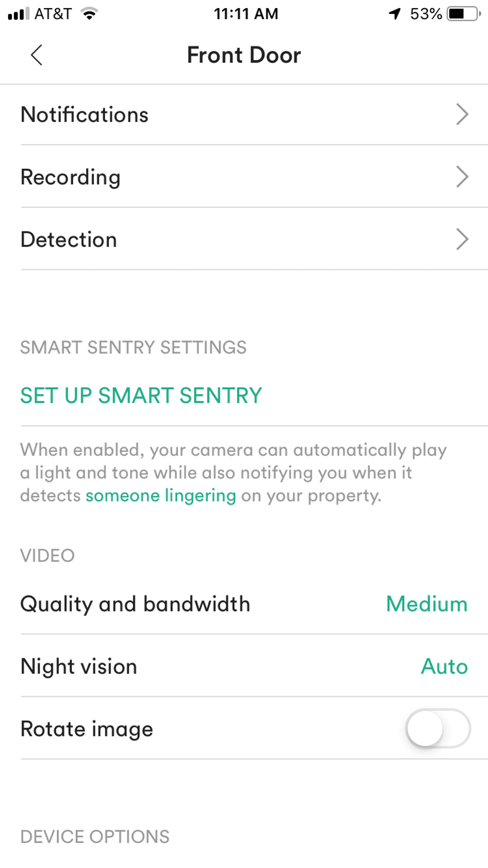Tap SET UP SMART SENTRY
The image size is (488, 868).
140,395
